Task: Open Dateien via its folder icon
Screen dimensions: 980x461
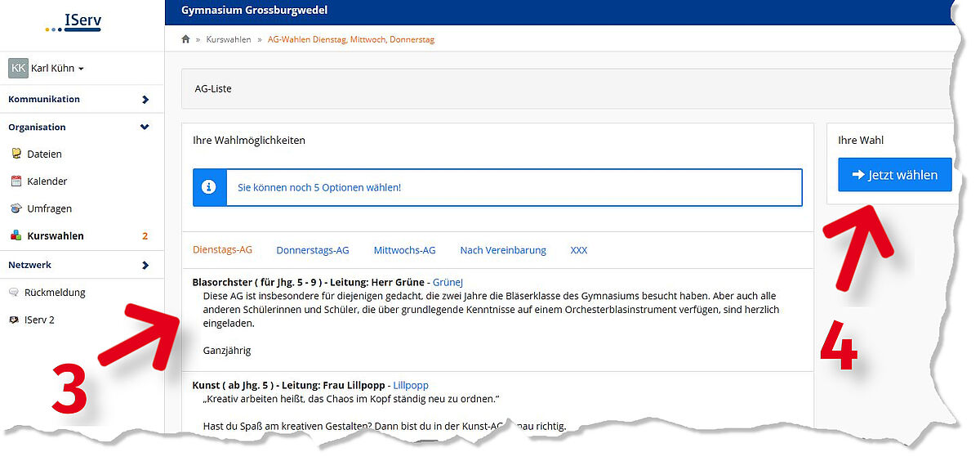Action: click(16, 154)
